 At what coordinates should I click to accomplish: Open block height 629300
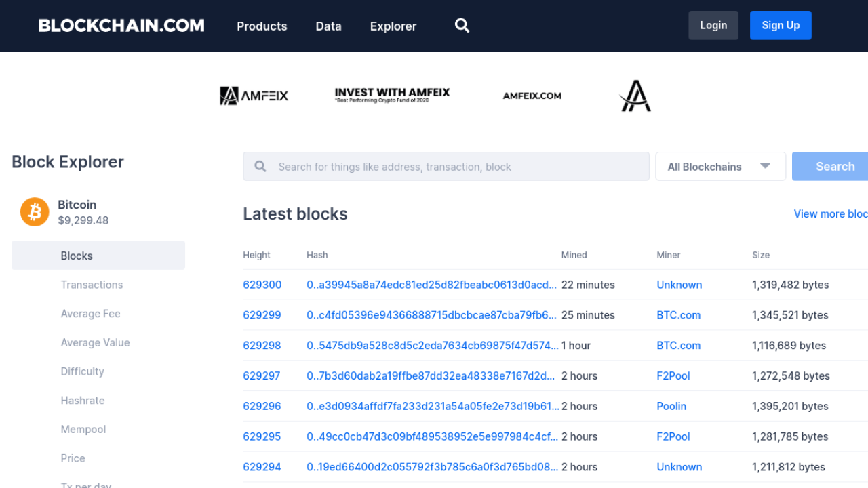262,285
